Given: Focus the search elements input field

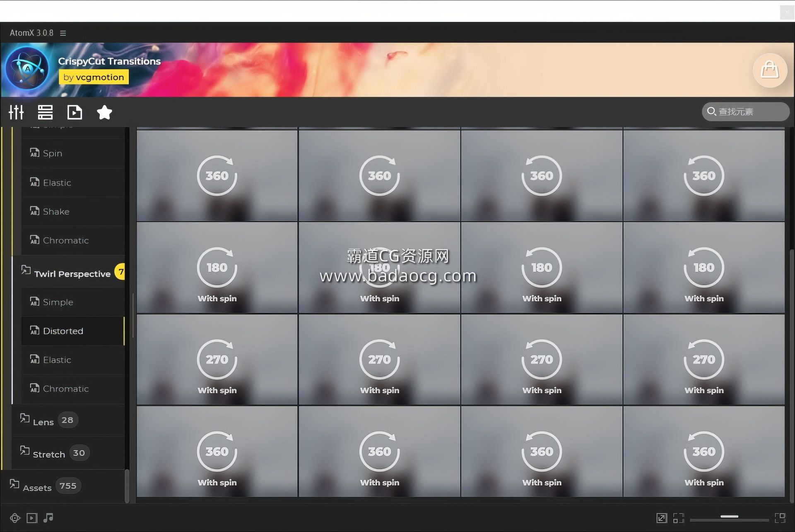Looking at the screenshot, I should pyautogui.click(x=746, y=112).
